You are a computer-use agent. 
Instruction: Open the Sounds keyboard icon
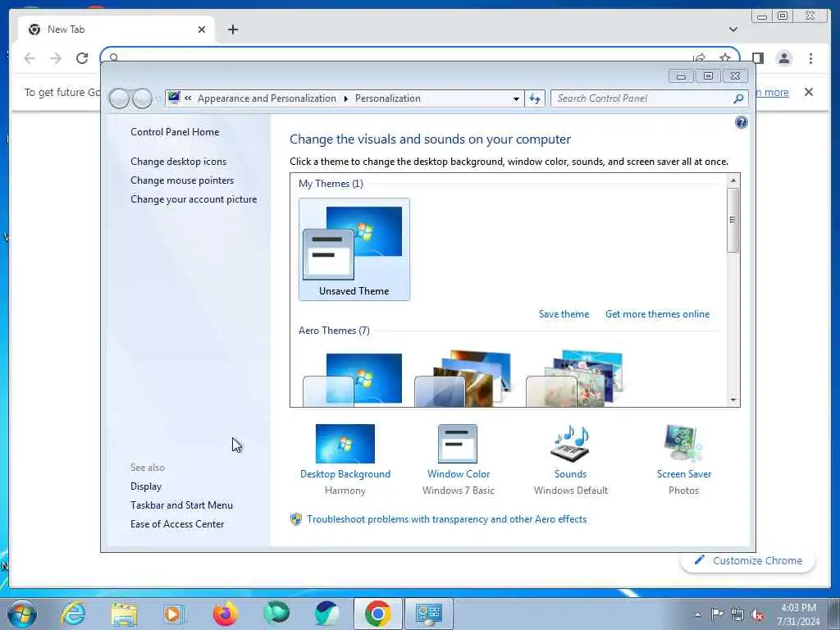pos(570,444)
